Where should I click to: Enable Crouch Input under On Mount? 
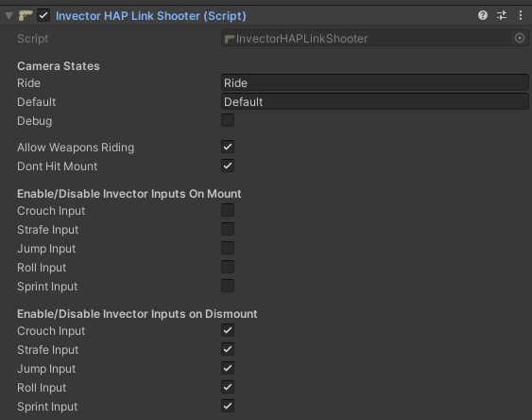pos(228,210)
